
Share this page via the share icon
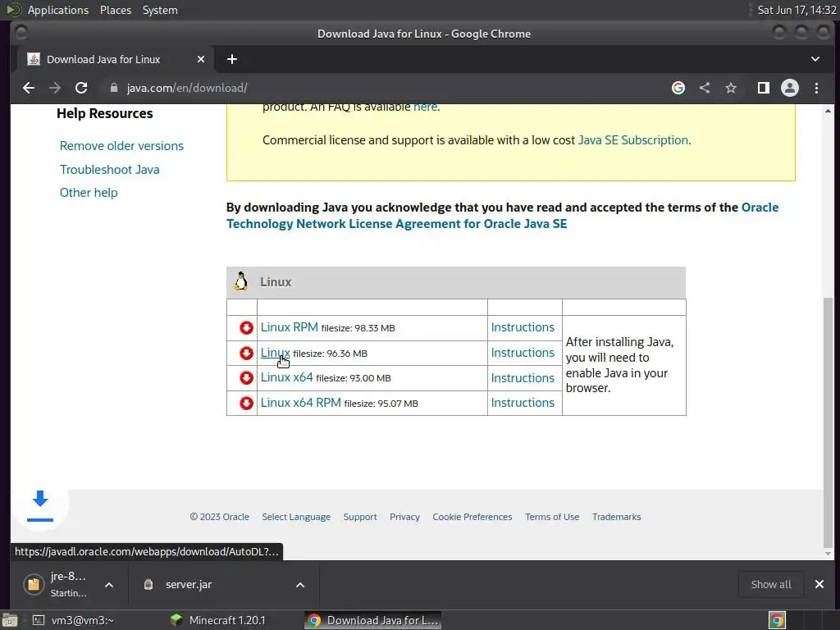[705, 88]
